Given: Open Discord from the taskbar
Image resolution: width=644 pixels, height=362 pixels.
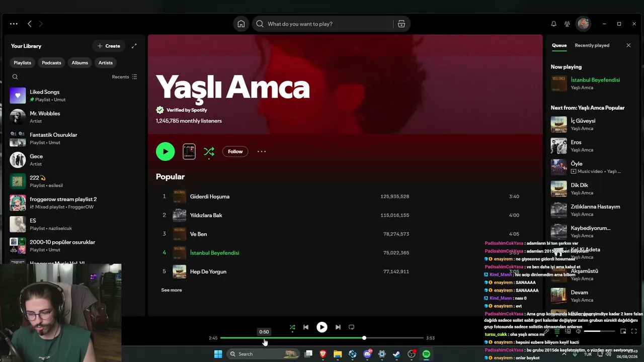Looking at the screenshot, I should click(367, 354).
